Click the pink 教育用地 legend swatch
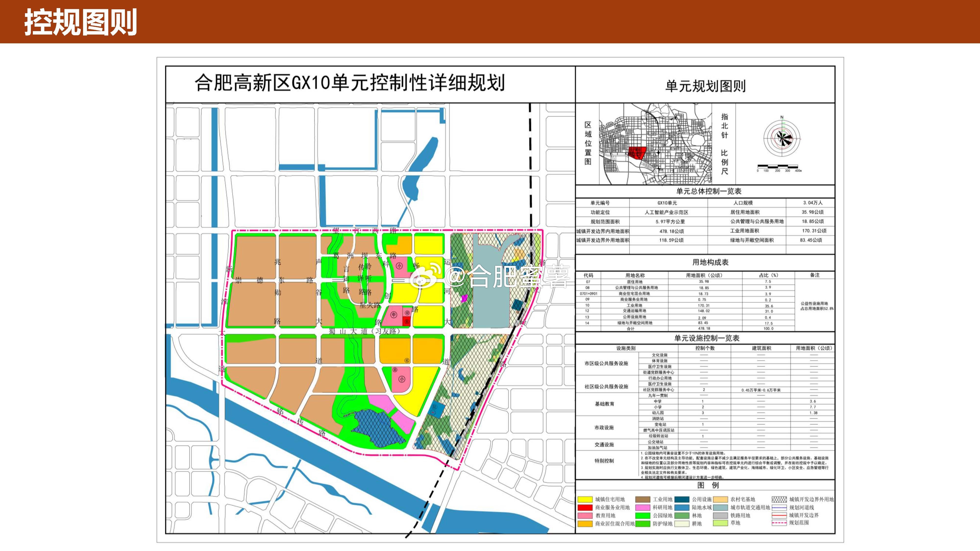 [x=585, y=516]
